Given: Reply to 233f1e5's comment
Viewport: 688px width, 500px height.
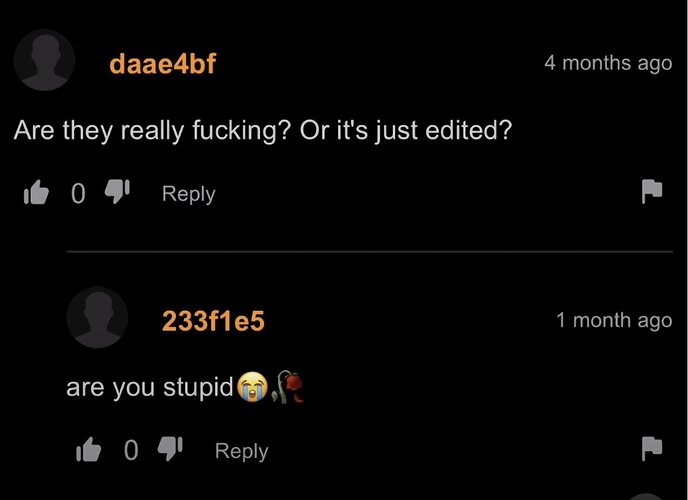Looking at the screenshot, I should pos(241,452).
